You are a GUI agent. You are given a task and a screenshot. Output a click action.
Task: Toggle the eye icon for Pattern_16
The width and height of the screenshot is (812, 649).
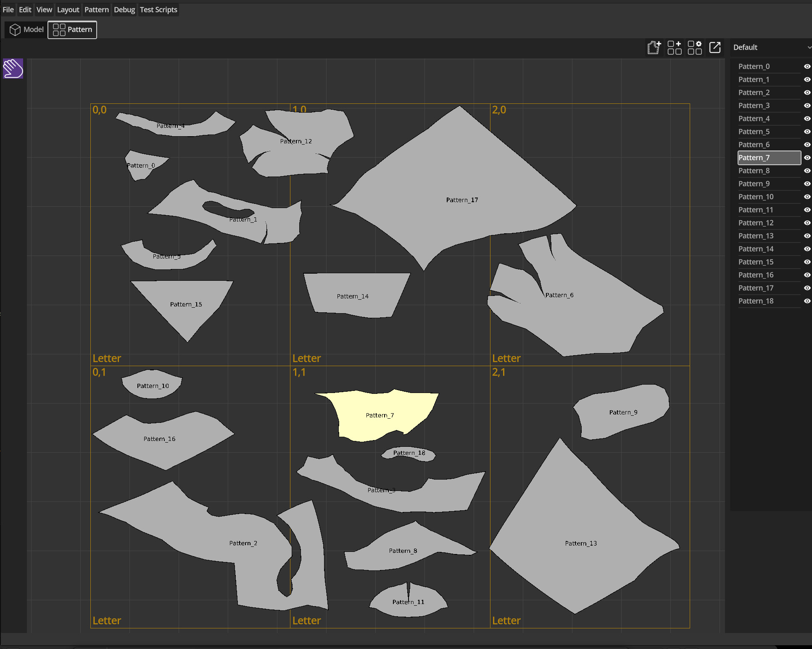807,275
